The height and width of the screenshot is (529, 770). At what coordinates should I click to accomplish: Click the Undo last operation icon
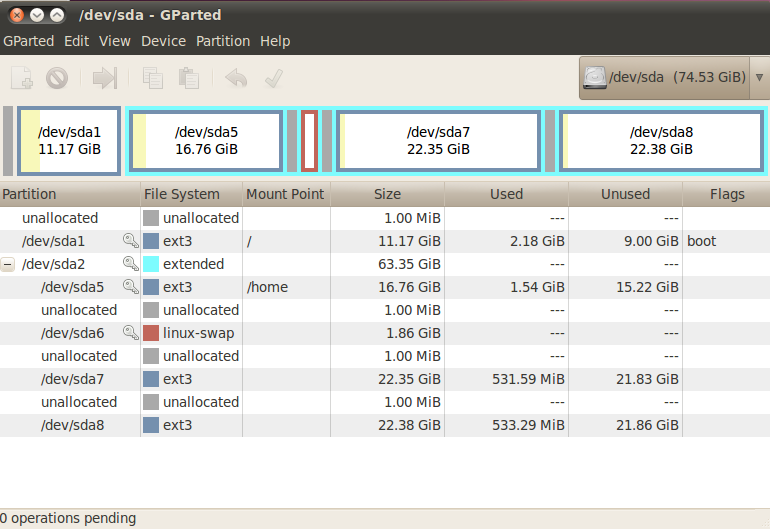pyautogui.click(x=236, y=78)
